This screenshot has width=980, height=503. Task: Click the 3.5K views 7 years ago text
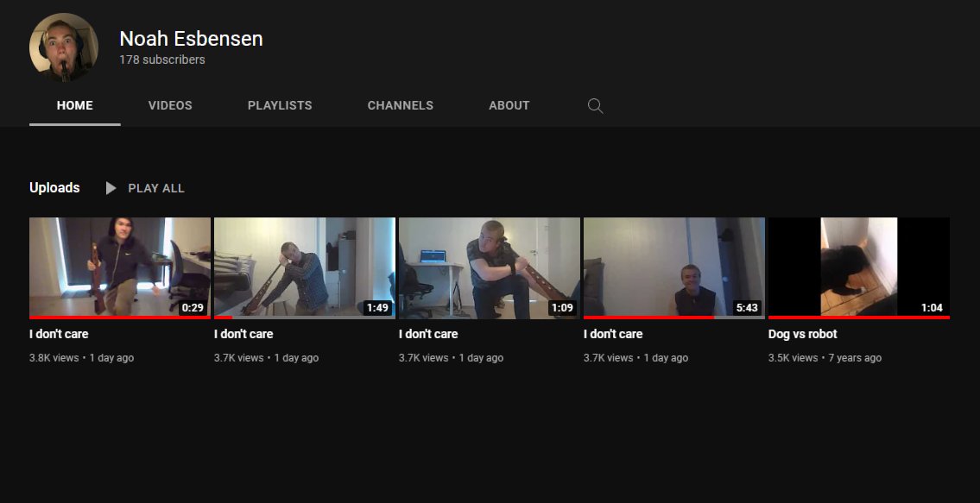click(x=825, y=358)
